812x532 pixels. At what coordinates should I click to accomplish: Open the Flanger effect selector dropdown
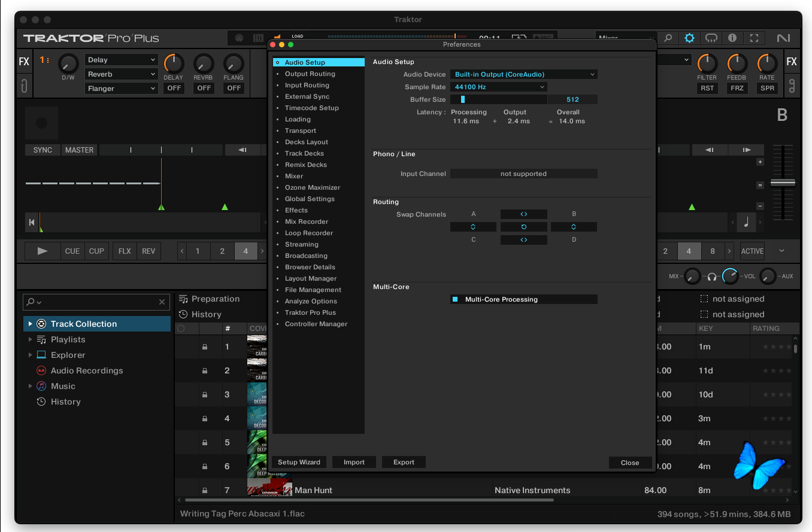(x=122, y=89)
